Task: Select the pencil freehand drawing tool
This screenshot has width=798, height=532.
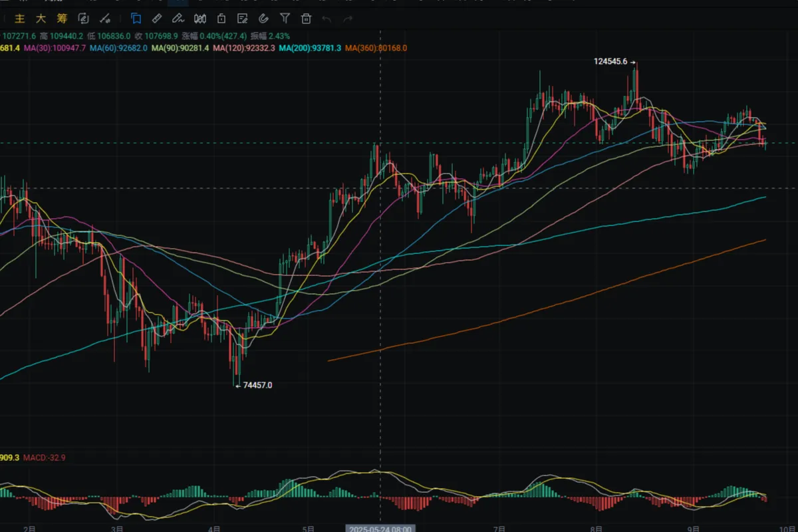Action: pyautogui.click(x=178, y=19)
